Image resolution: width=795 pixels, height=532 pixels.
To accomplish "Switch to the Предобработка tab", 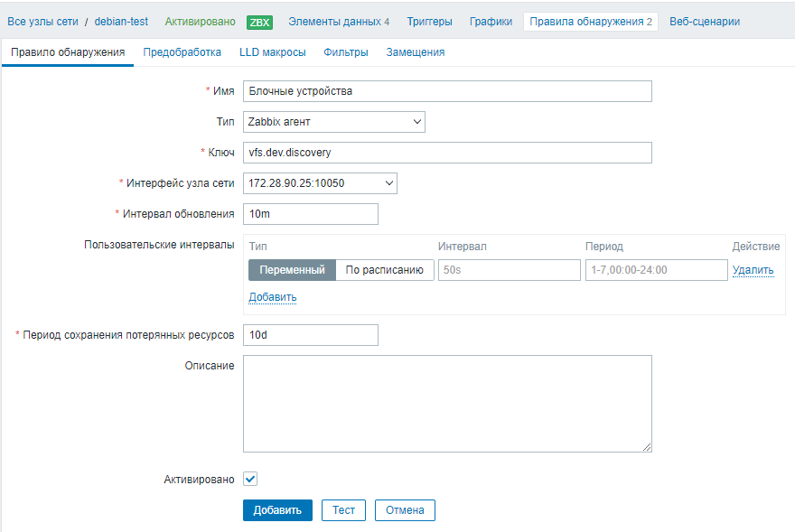I will [x=182, y=52].
